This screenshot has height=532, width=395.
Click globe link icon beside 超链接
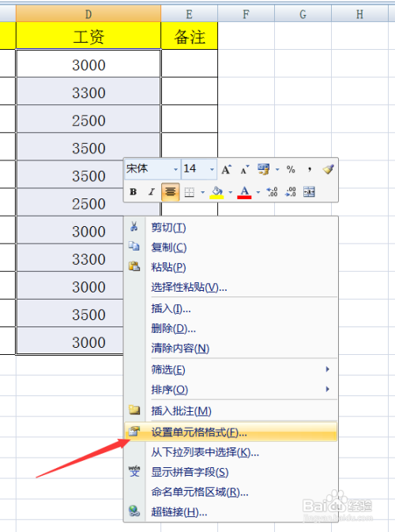[134, 511]
